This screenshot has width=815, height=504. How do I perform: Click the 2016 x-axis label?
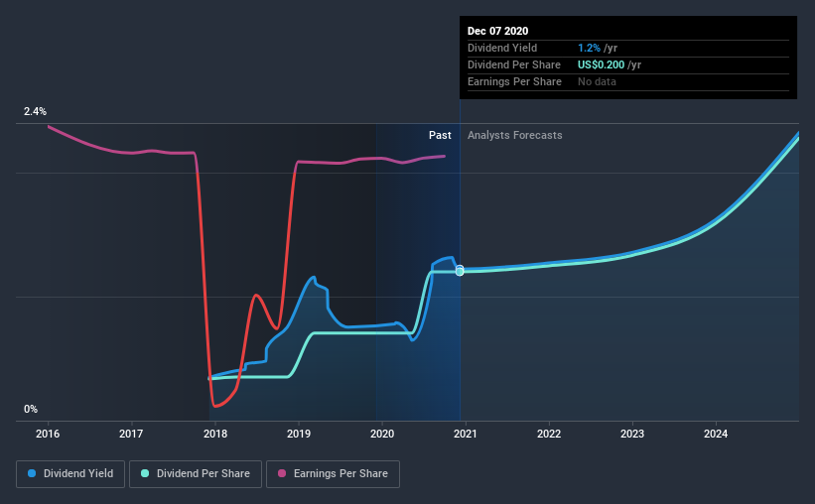click(x=49, y=434)
